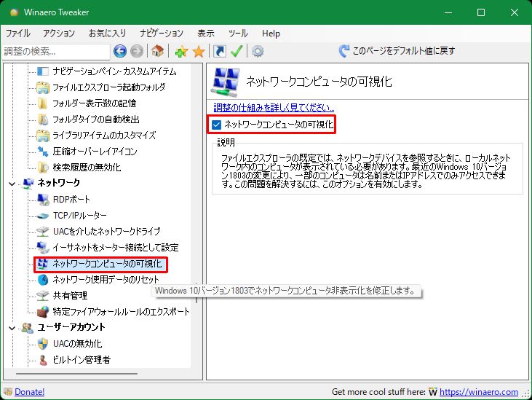Click the Ethernet metered connection icon

coord(43,248)
